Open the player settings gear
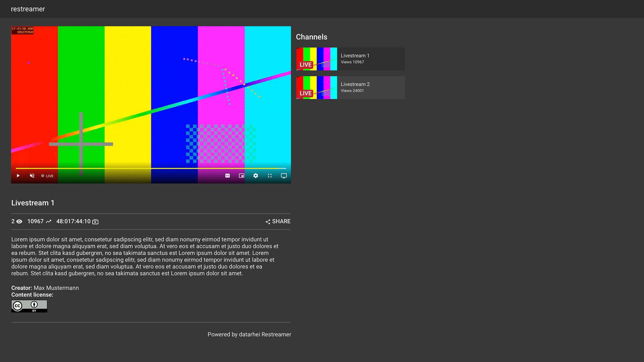This screenshot has width=644, height=362. [x=256, y=176]
